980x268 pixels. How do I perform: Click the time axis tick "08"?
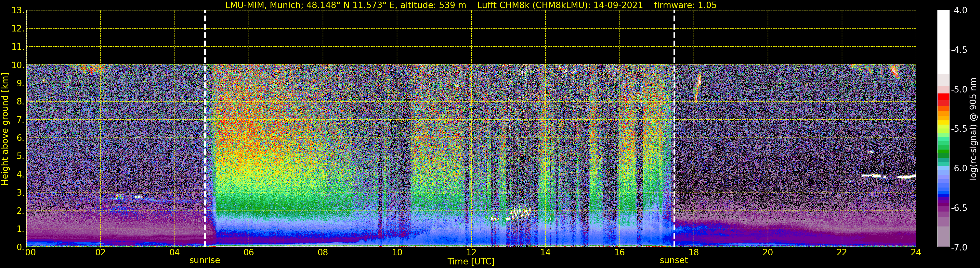(x=323, y=252)
